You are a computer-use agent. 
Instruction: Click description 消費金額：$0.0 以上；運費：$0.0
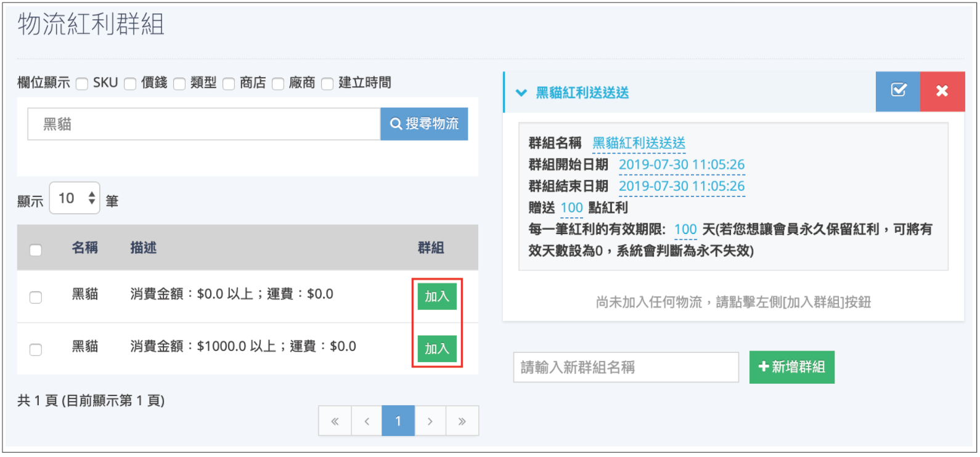click(232, 294)
